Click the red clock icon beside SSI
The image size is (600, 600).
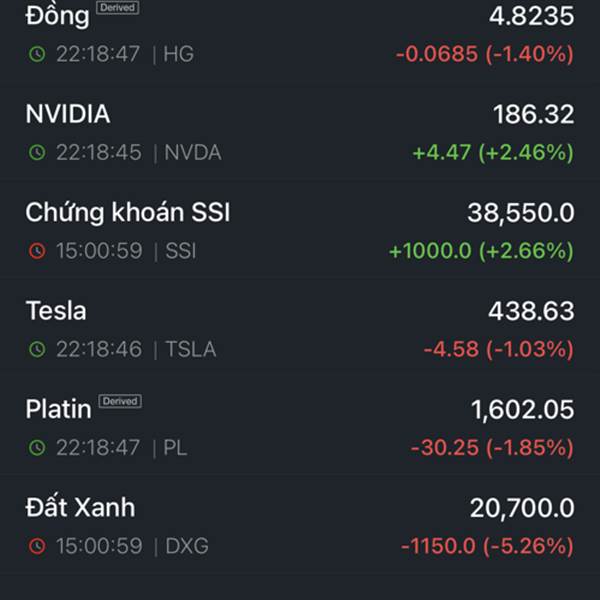(37, 251)
